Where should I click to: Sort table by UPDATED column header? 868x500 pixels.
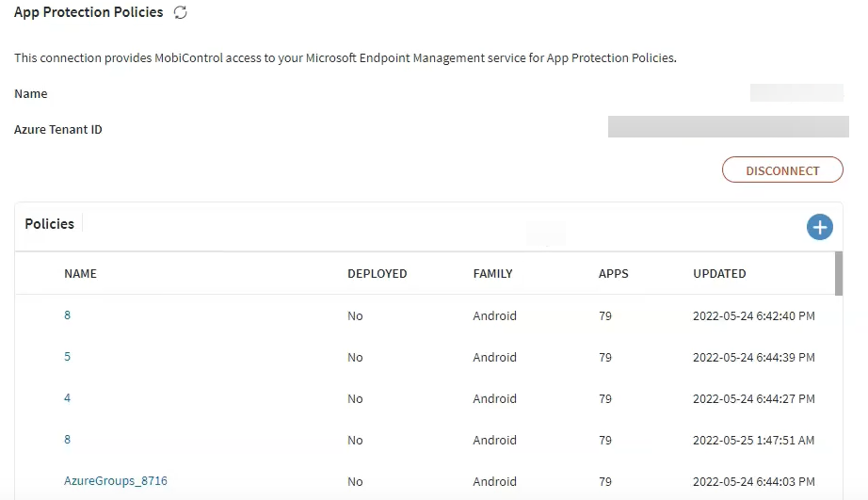click(x=719, y=274)
